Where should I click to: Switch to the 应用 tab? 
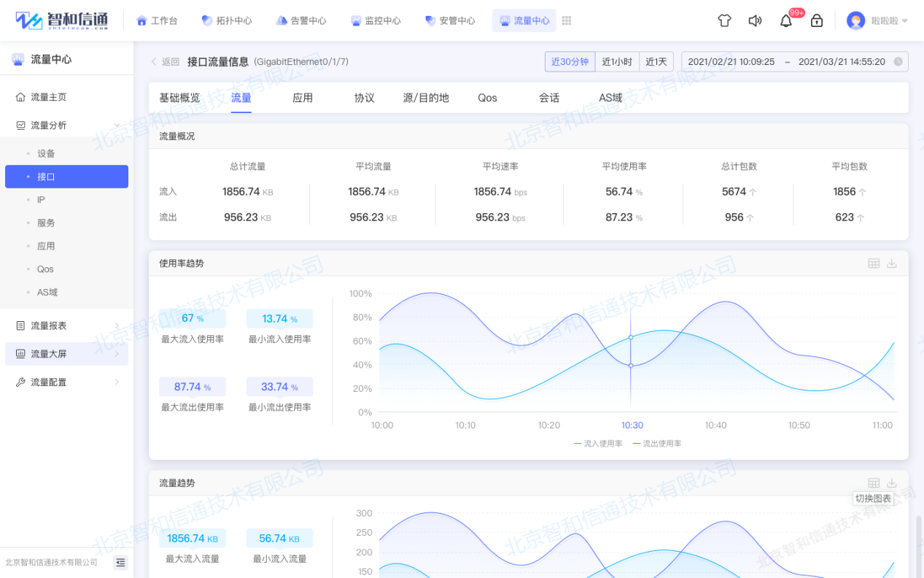coord(303,98)
